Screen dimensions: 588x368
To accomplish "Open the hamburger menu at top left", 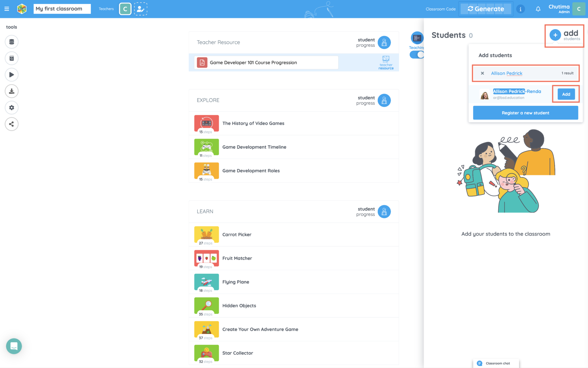I will click(x=7, y=9).
